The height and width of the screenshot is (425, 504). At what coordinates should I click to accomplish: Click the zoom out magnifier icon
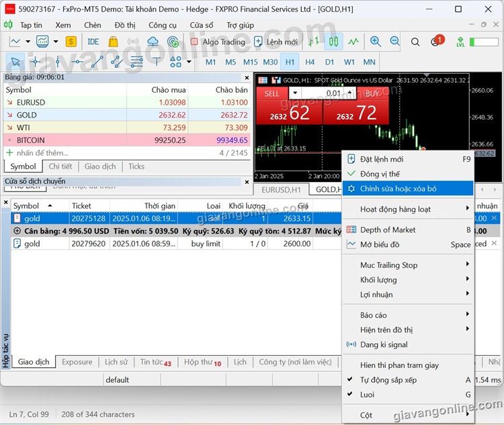click(395, 42)
